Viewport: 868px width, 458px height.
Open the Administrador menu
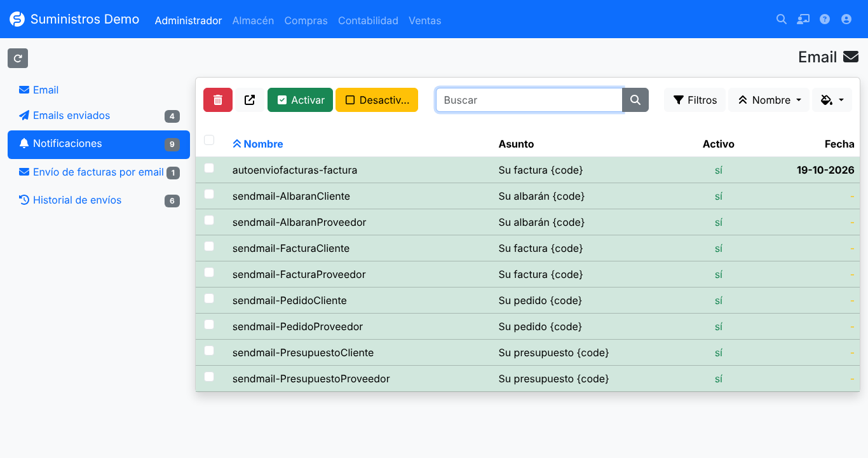coord(188,20)
